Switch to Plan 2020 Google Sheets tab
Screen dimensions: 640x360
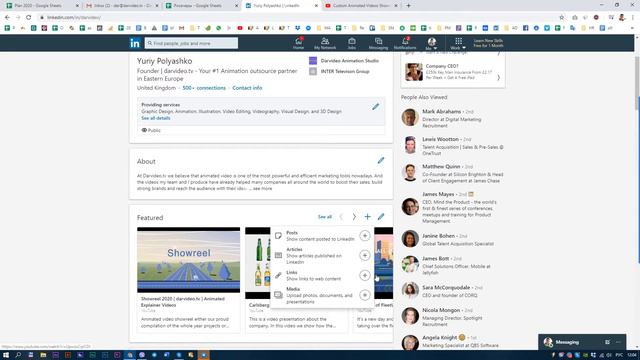coord(42,6)
